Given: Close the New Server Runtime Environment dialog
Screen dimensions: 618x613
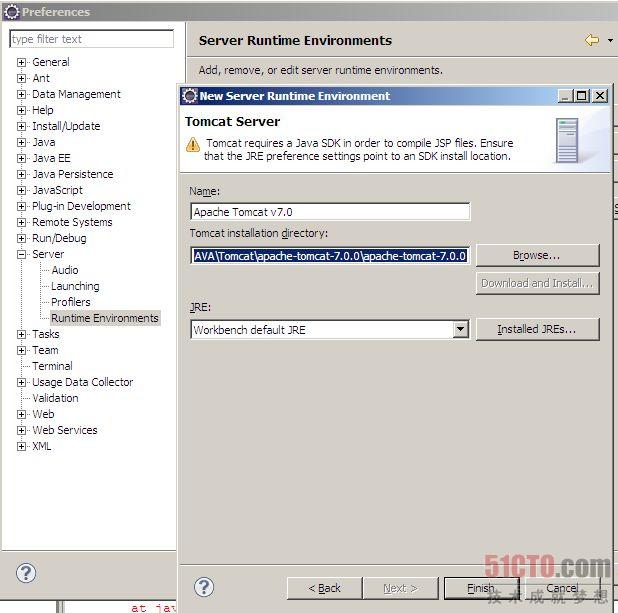Looking at the screenshot, I should point(600,96).
